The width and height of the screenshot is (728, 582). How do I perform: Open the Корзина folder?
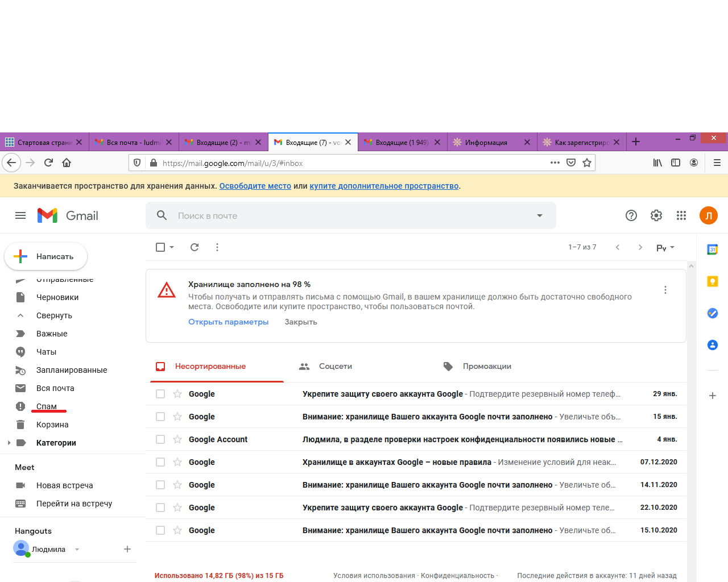click(x=52, y=425)
